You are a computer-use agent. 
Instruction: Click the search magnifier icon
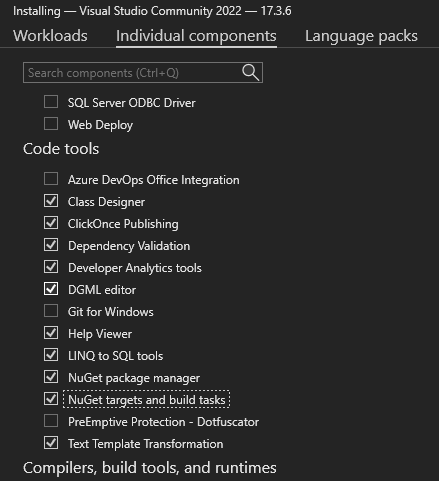point(250,72)
